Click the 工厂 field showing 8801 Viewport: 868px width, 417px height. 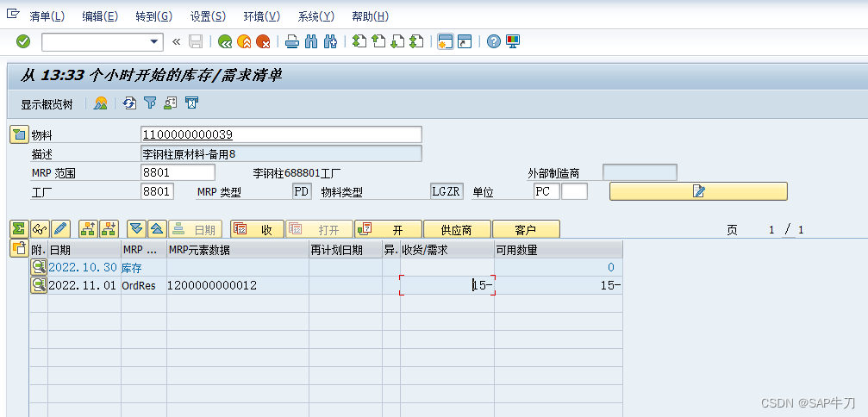[157, 191]
